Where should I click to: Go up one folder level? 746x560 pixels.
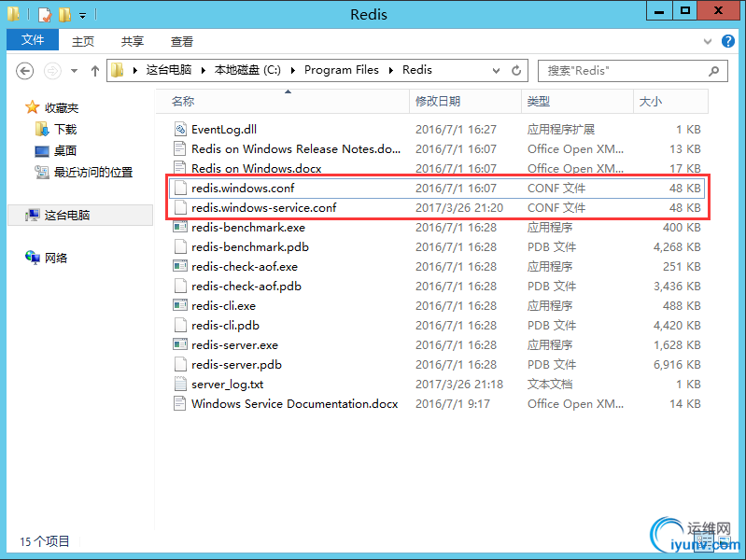(x=95, y=71)
